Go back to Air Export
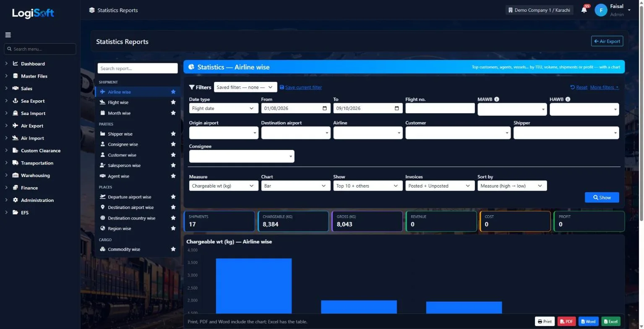Image resolution: width=644 pixels, height=329 pixels. 607,42
